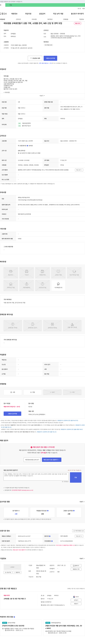This screenshot has height=644, width=85.
Task: Open the 실업급여 main menu
Action: tap(42, 14)
